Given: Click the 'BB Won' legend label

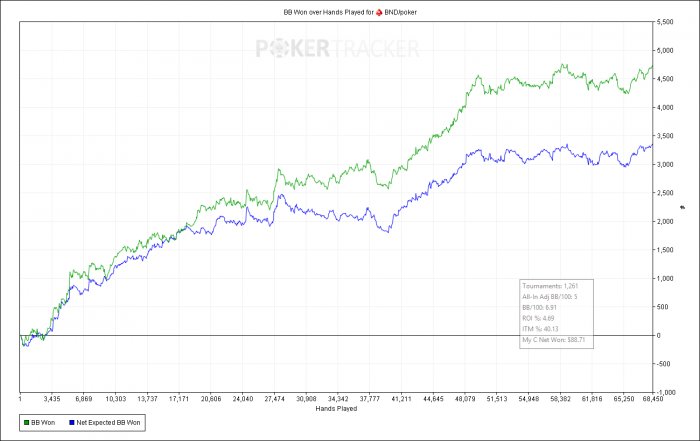Looking at the screenshot, I should coord(43,422).
